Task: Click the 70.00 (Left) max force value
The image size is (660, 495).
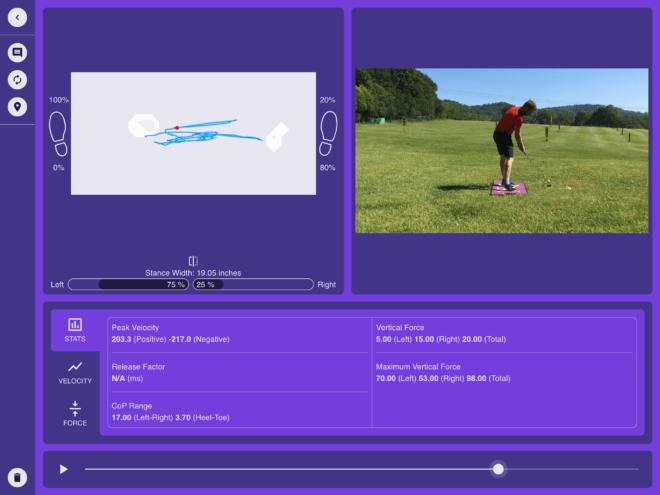Action: click(396, 378)
